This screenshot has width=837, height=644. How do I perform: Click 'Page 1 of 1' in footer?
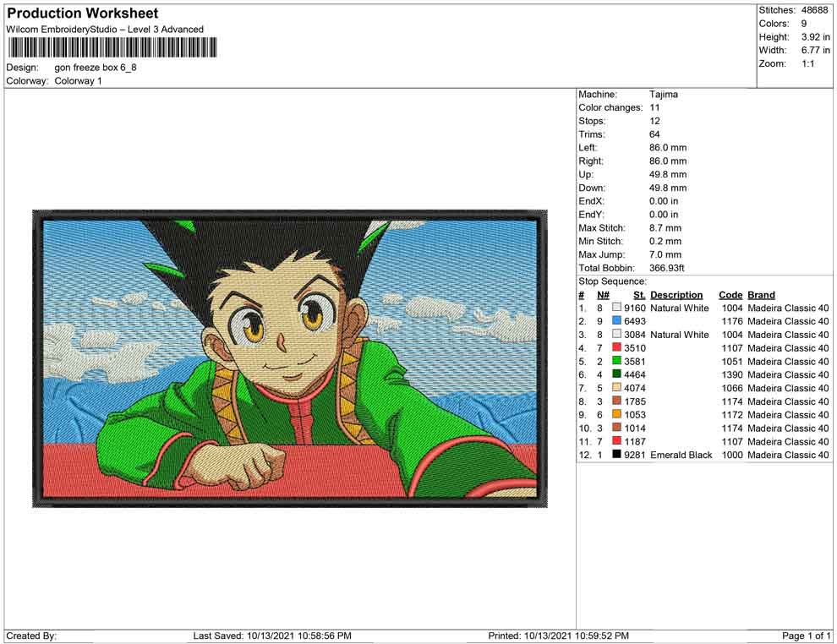[x=806, y=636]
